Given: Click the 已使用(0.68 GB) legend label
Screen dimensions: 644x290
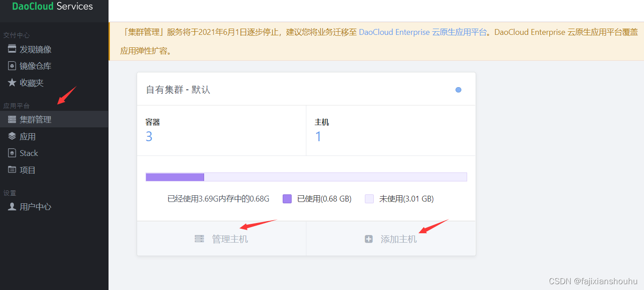Looking at the screenshot, I should [324, 199].
